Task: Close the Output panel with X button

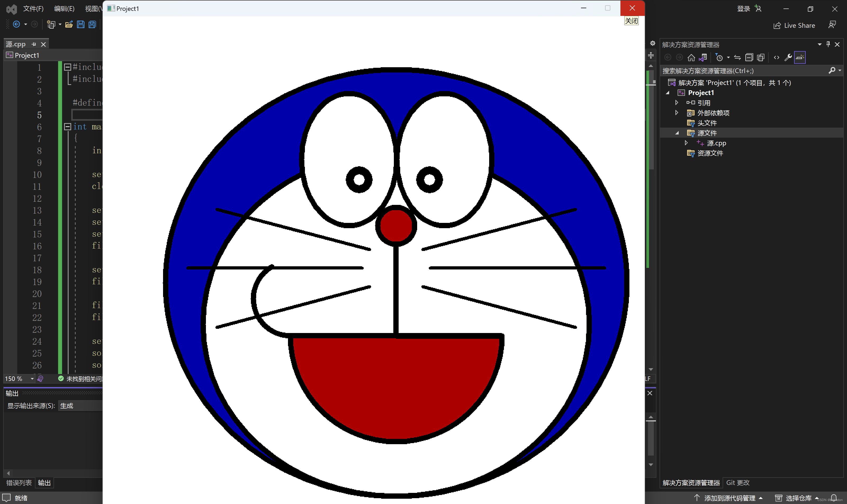Action: [x=650, y=393]
